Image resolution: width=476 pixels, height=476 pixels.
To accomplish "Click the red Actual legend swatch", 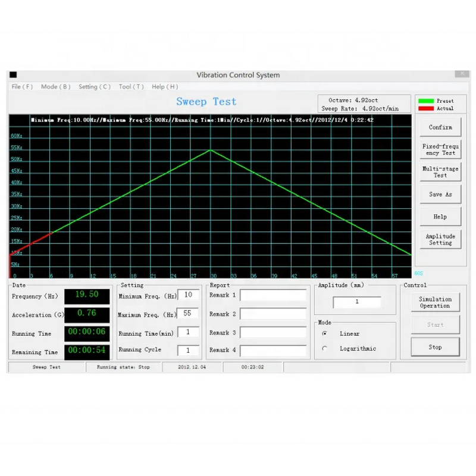I will pos(425,108).
